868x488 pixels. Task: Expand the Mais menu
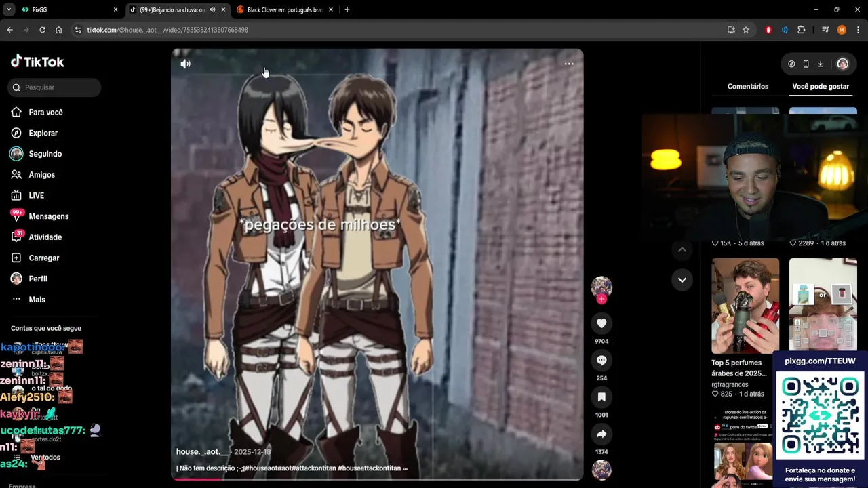(37, 300)
